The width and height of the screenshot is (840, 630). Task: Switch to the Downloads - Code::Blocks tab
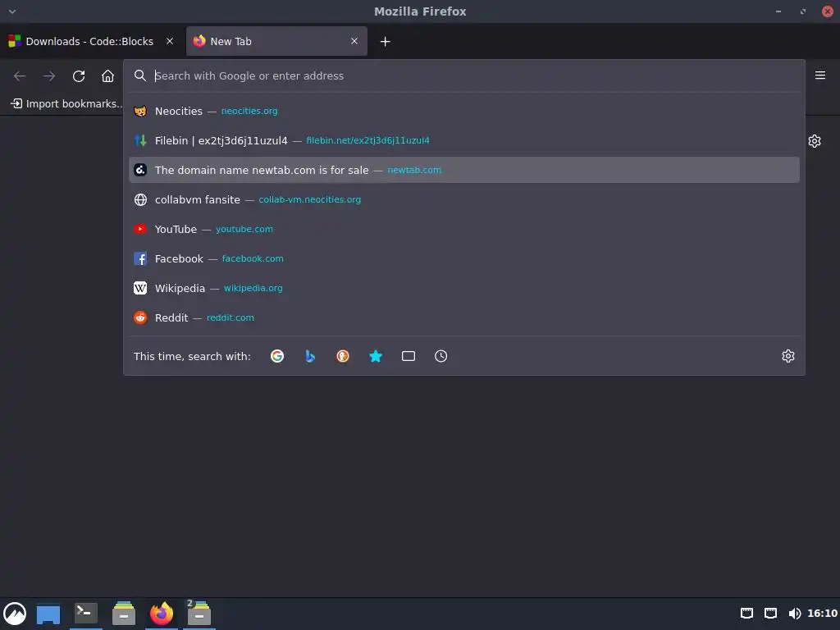(91, 41)
